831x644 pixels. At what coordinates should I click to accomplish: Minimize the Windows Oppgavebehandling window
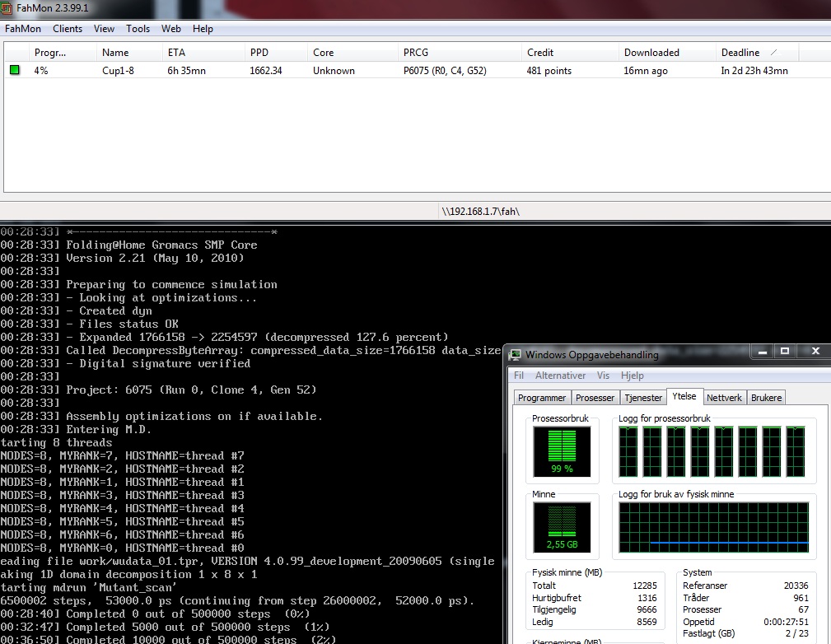click(761, 352)
